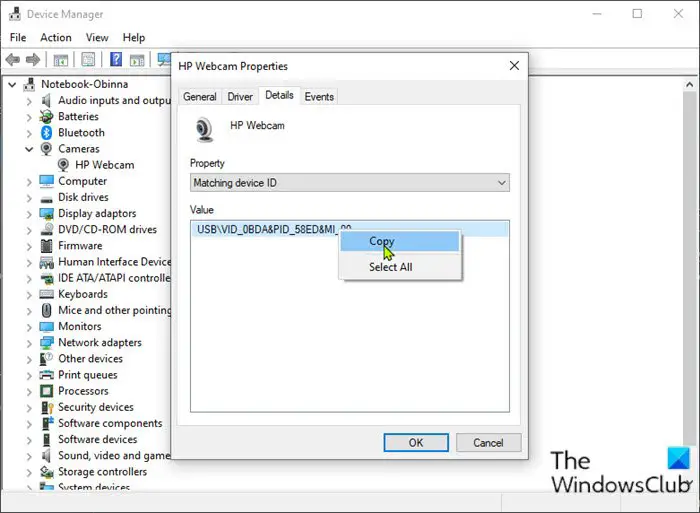The width and height of the screenshot is (700, 513).
Task: Click the Properties sheet toolbar icon
Action: tap(88, 59)
